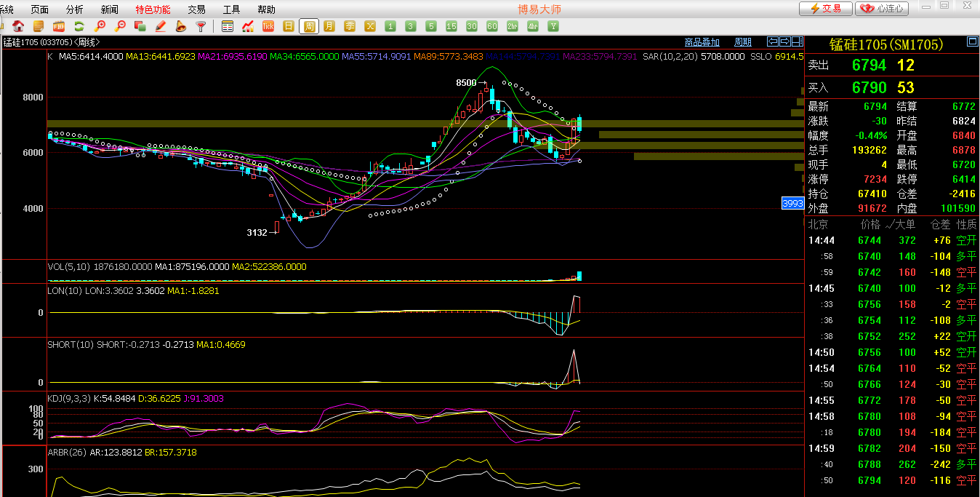This screenshot has height=497, width=980.
Task: Click the blue 3993 price label
Action: coord(792,203)
